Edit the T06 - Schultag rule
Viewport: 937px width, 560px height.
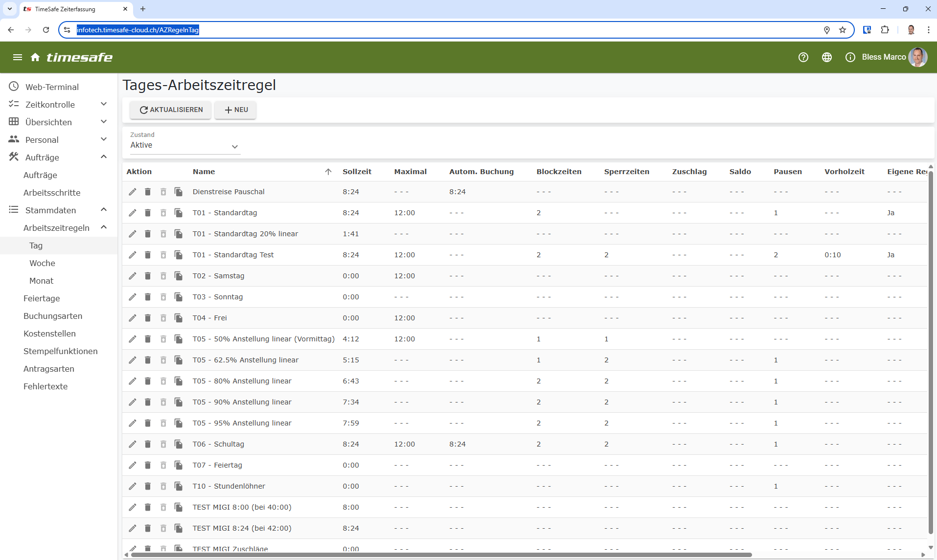133,444
